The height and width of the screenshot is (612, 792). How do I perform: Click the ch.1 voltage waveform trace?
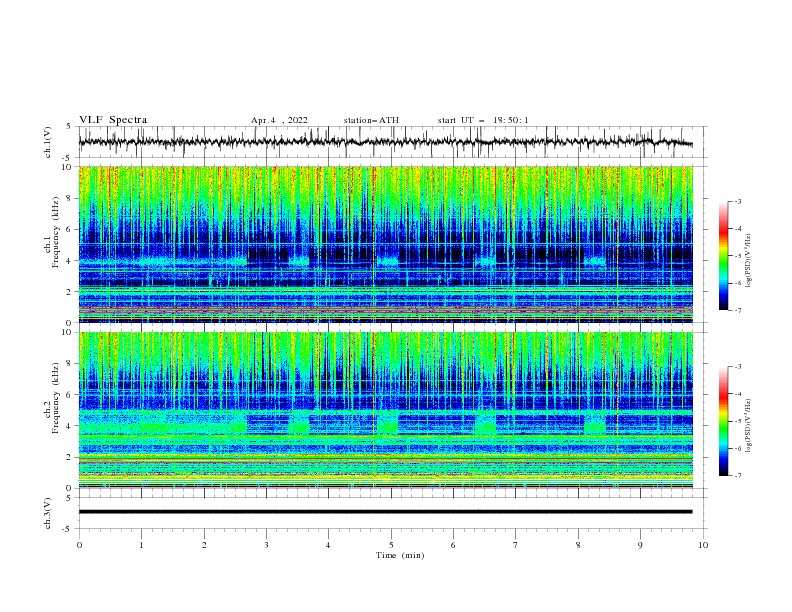(x=385, y=142)
